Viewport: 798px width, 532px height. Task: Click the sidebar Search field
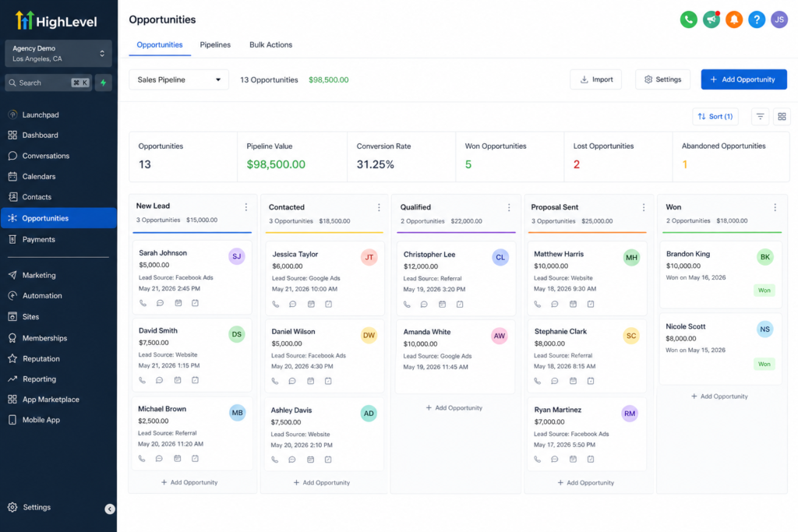coord(49,83)
